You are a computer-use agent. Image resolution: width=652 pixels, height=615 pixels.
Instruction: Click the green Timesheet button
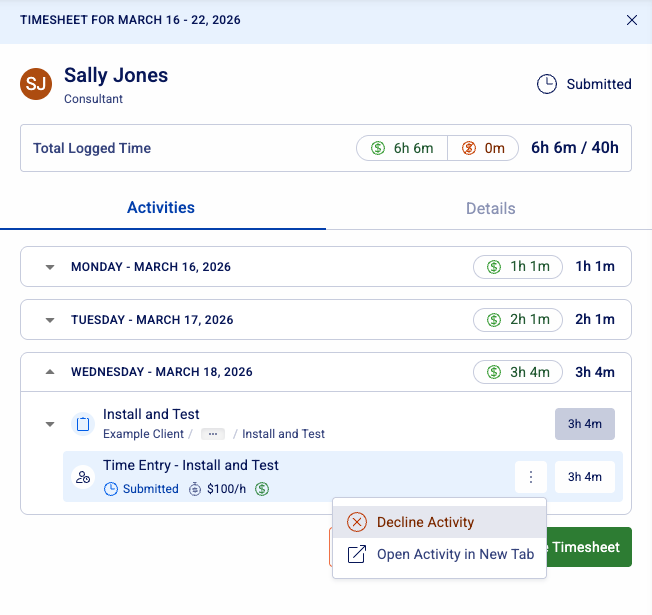[589, 547]
